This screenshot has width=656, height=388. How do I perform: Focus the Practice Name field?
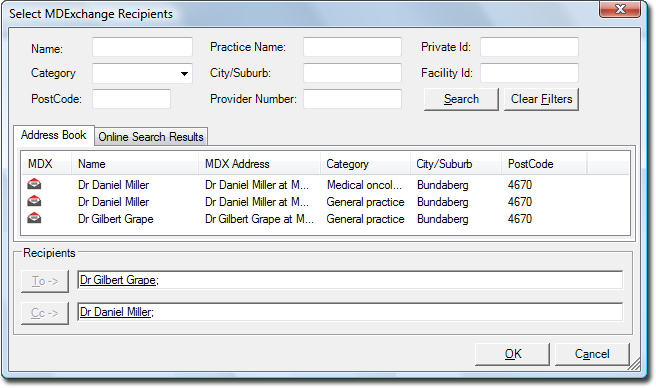point(352,47)
